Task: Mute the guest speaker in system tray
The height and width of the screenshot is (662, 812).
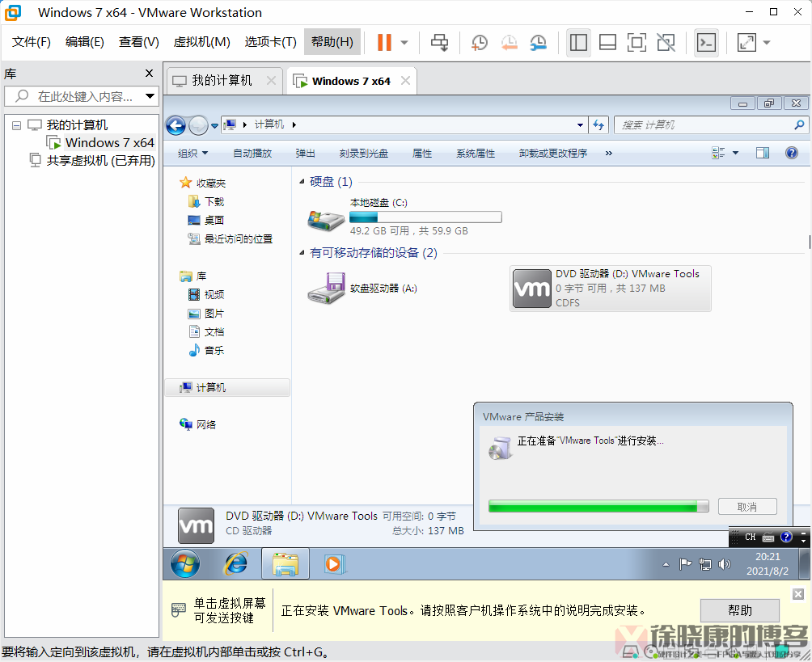Action: pos(725,564)
